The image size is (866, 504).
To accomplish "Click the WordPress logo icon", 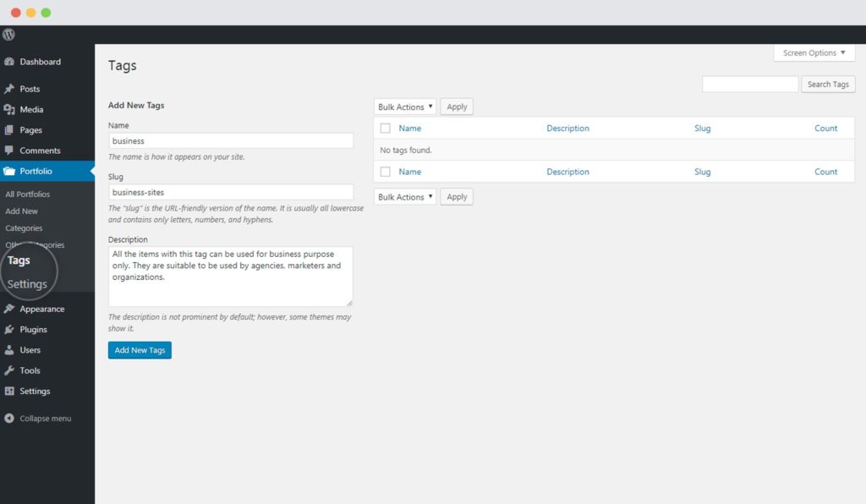I will click(8, 34).
